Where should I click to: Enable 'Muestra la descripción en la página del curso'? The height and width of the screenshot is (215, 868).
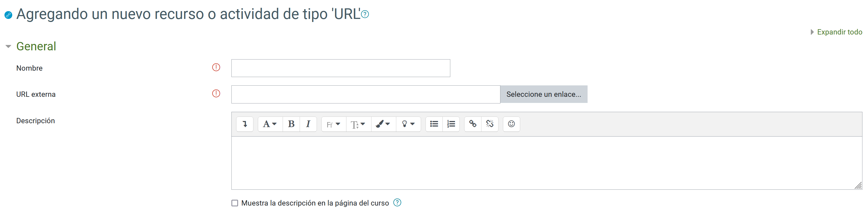click(235, 203)
